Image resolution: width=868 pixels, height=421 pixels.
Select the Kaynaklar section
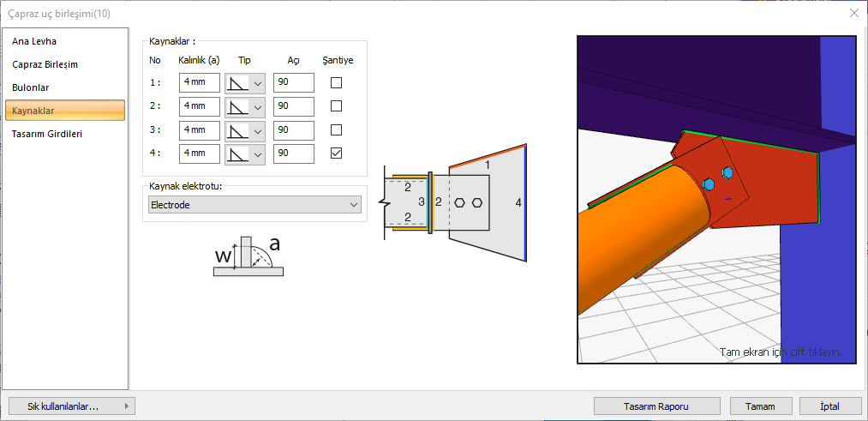pos(65,111)
